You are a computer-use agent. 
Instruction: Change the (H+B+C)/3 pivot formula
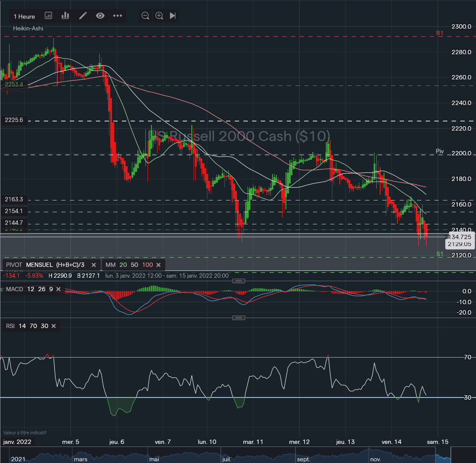pos(70,265)
